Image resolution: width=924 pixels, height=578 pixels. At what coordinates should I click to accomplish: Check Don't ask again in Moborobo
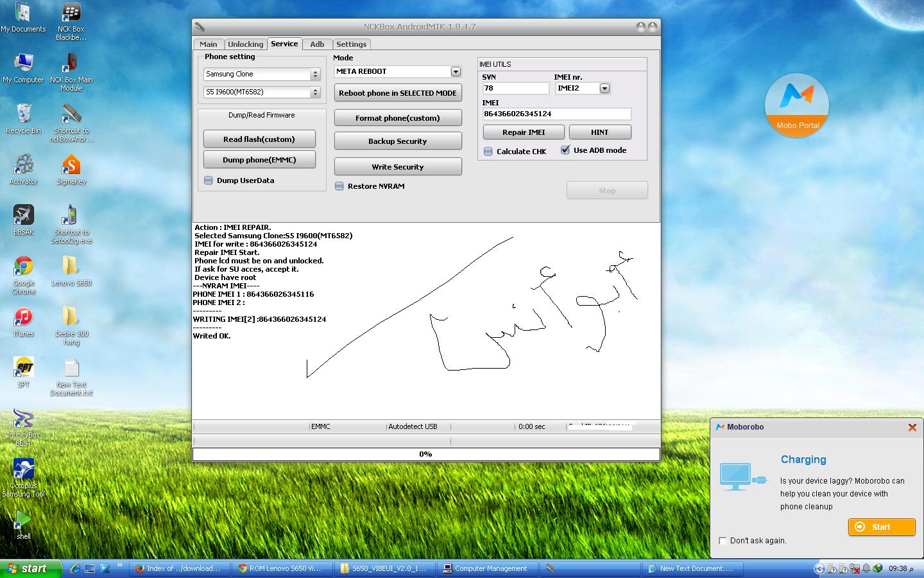723,541
